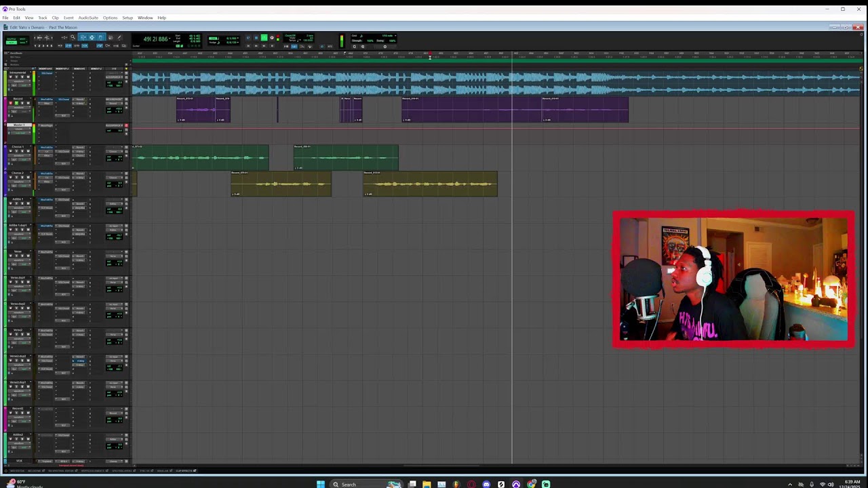Open the Window menu
The height and width of the screenshot is (488, 868).
[x=145, y=18]
